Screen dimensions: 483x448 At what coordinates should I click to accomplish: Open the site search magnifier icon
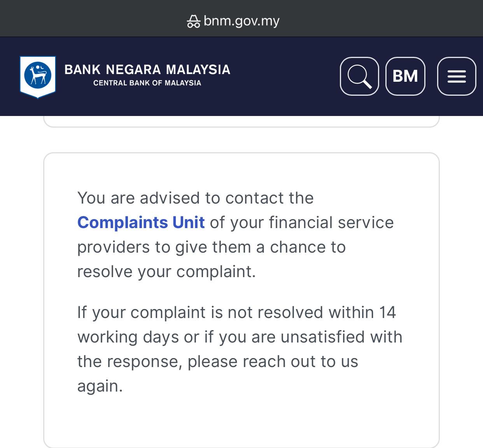tap(359, 76)
